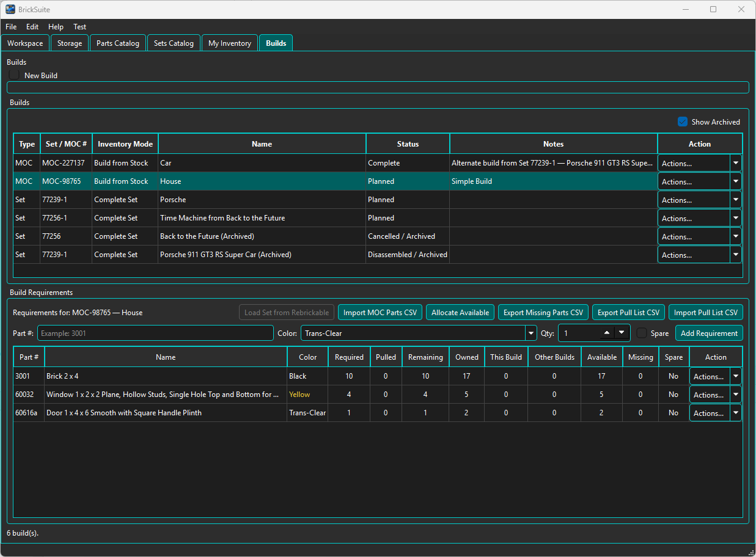Screen dimensions: 756x557
Task: Open Actions dropdown for Window 60032 part
Action: [736, 395]
